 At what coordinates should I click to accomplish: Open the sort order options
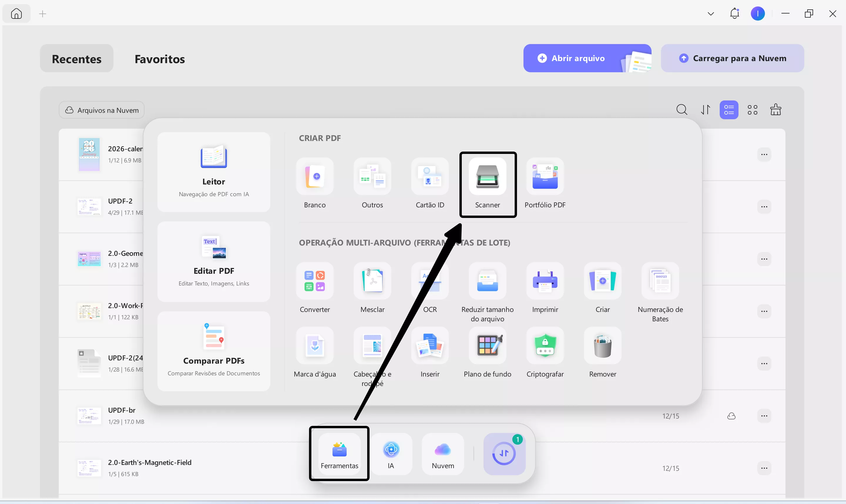click(x=705, y=110)
